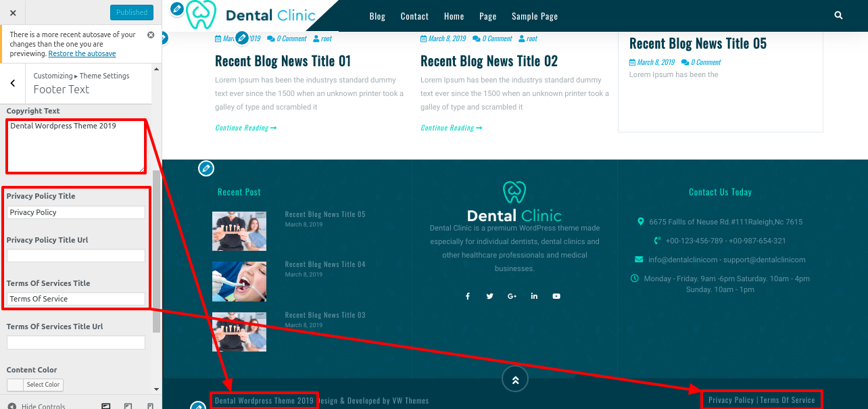Open the Page menu item
868x409 pixels.
click(487, 16)
